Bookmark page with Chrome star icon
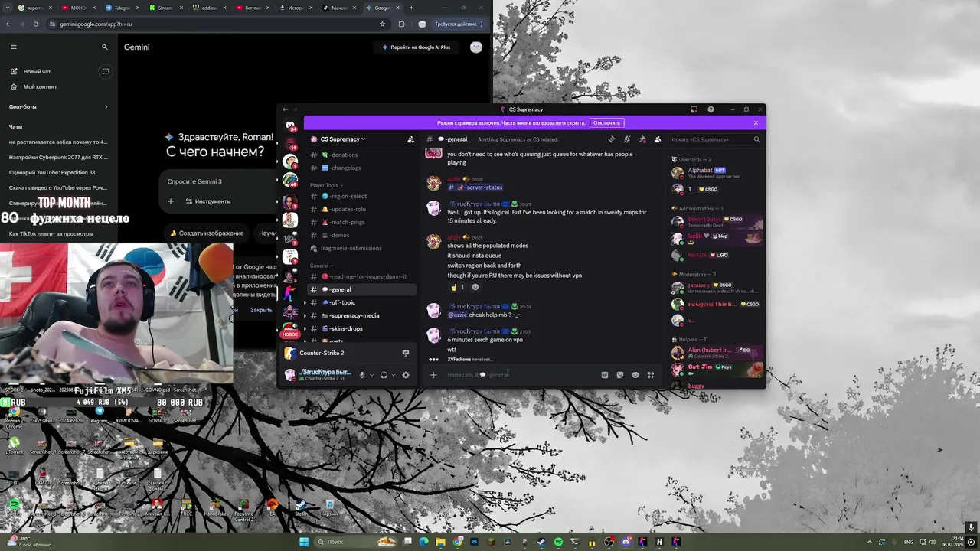This screenshot has width=980, height=551. click(382, 24)
